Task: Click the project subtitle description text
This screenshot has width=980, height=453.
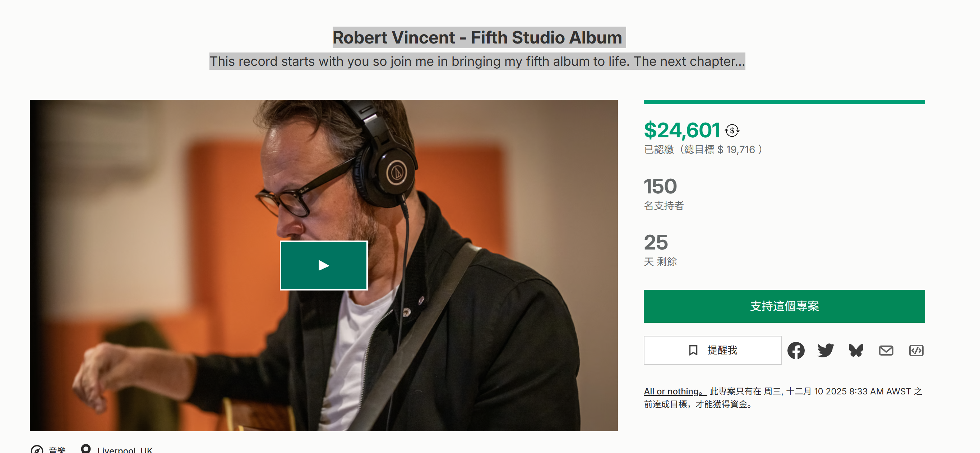Action: [x=477, y=61]
